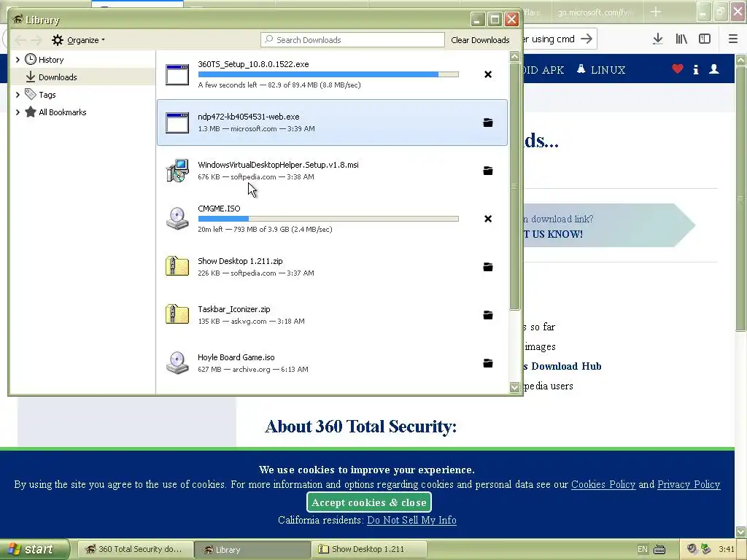
Task: Open containing folder for Hoyle Board Game.iso
Action: 488,363
